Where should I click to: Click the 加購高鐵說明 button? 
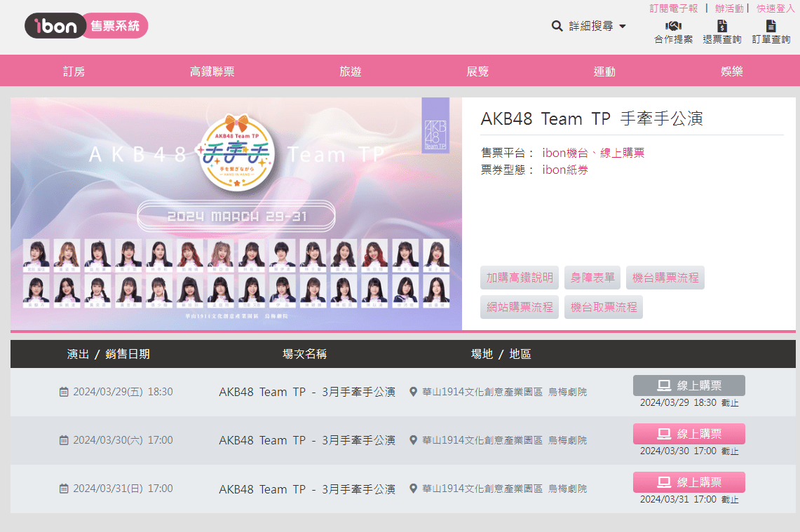click(x=519, y=278)
